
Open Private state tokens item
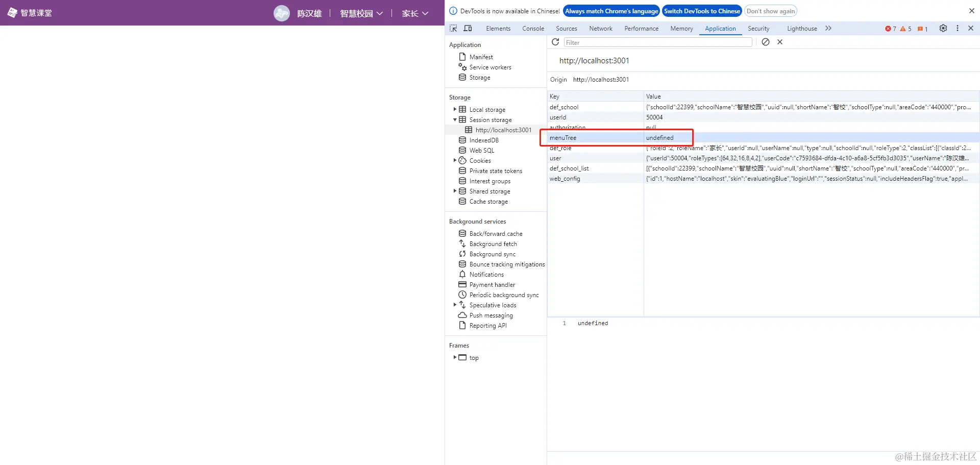click(496, 171)
